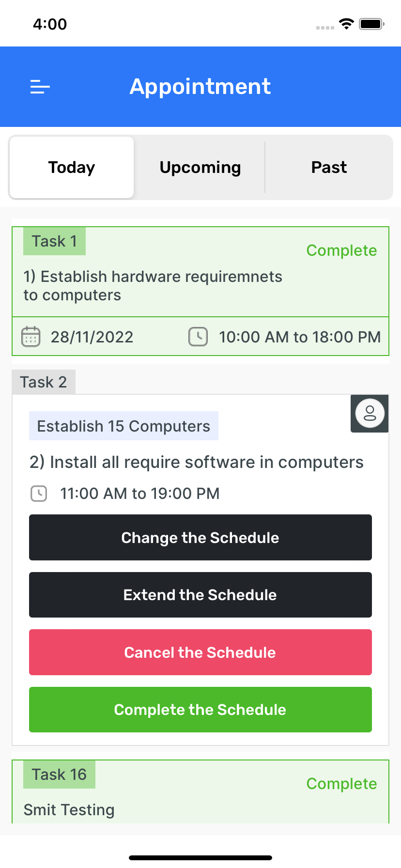Select the Task 1 label badge
Viewport: 401px width, 868px height.
[54, 241]
